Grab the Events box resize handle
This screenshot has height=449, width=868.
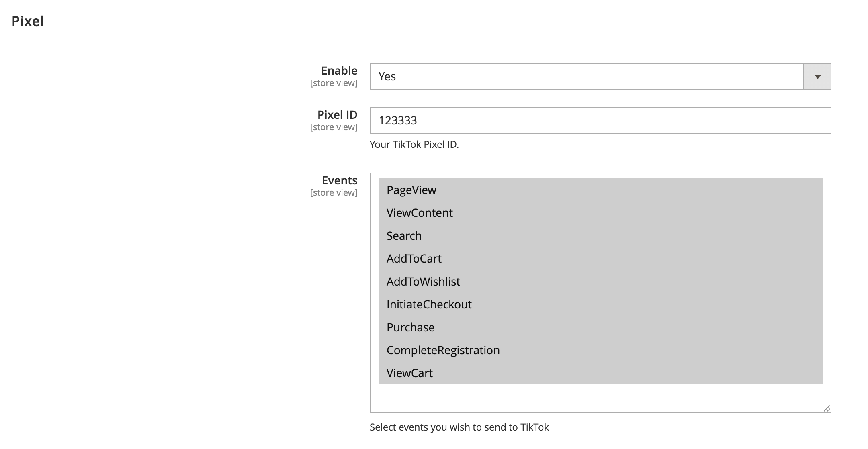click(x=827, y=408)
